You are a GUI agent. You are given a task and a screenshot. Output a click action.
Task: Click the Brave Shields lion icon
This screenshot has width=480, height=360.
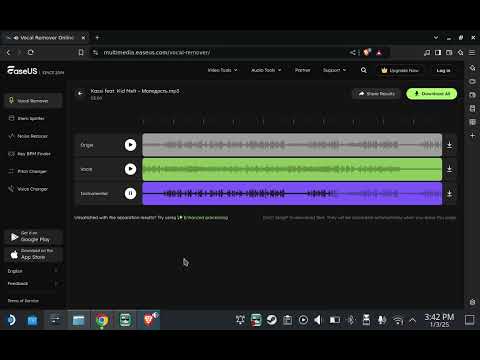pos(367,52)
